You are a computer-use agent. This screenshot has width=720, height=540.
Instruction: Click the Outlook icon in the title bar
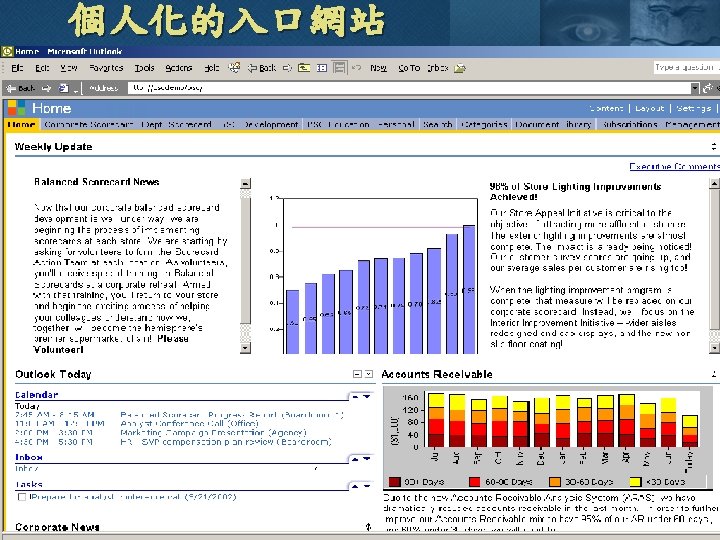click(7, 51)
